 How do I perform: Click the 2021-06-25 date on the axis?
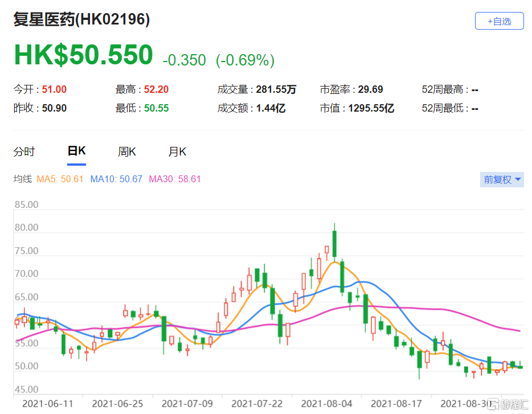click(x=117, y=404)
